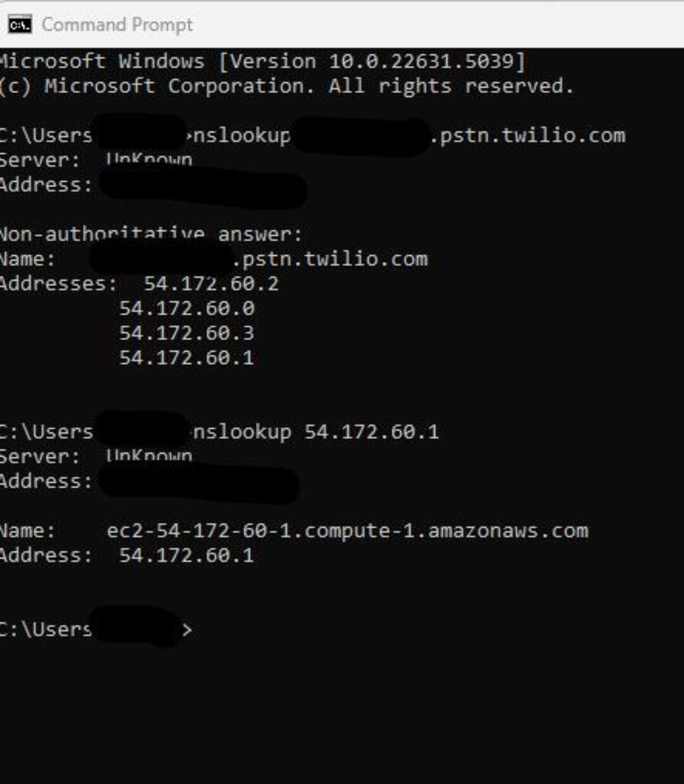Image resolution: width=684 pixels, height=784 pixels.
Task: Click the IP address 54.172.60.0
Action: (x=187, y=308)
